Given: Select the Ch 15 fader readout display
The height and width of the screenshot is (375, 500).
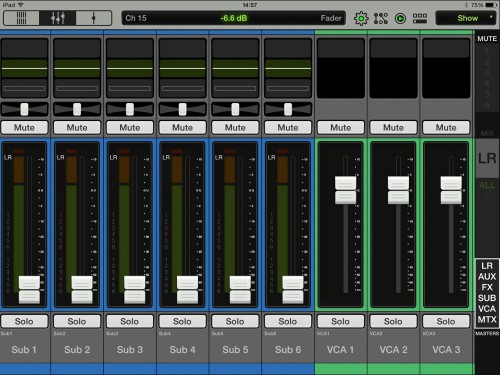Looking at the screenshot, I should [234, 18].
